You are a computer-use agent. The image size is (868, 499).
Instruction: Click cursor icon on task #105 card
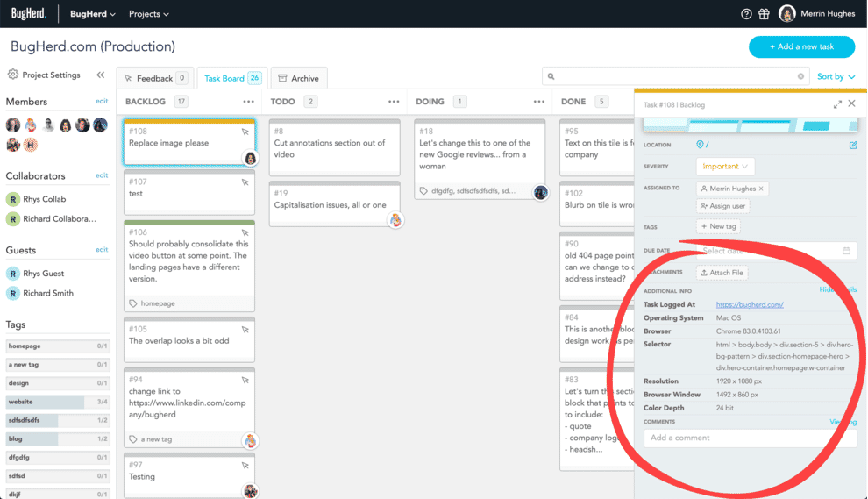pos(245,330)
